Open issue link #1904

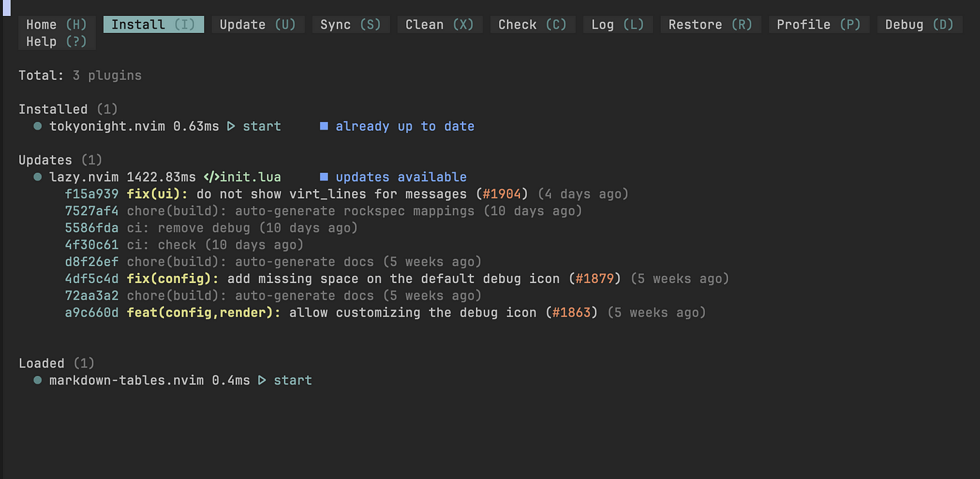(x=502, y=194)
